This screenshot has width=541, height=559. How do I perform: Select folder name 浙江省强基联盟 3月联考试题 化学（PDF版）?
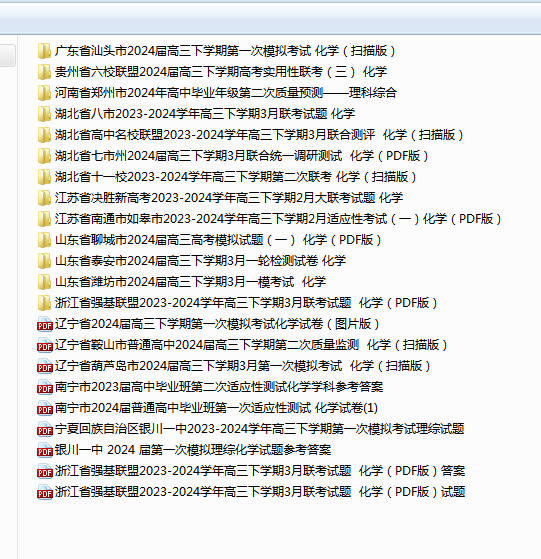point(246,303)
